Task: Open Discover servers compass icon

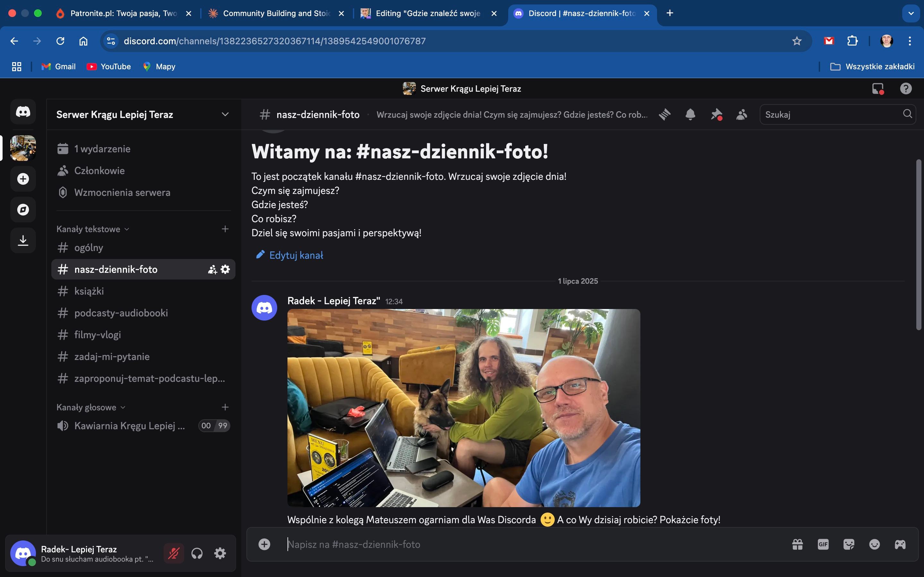Action: 23,210
